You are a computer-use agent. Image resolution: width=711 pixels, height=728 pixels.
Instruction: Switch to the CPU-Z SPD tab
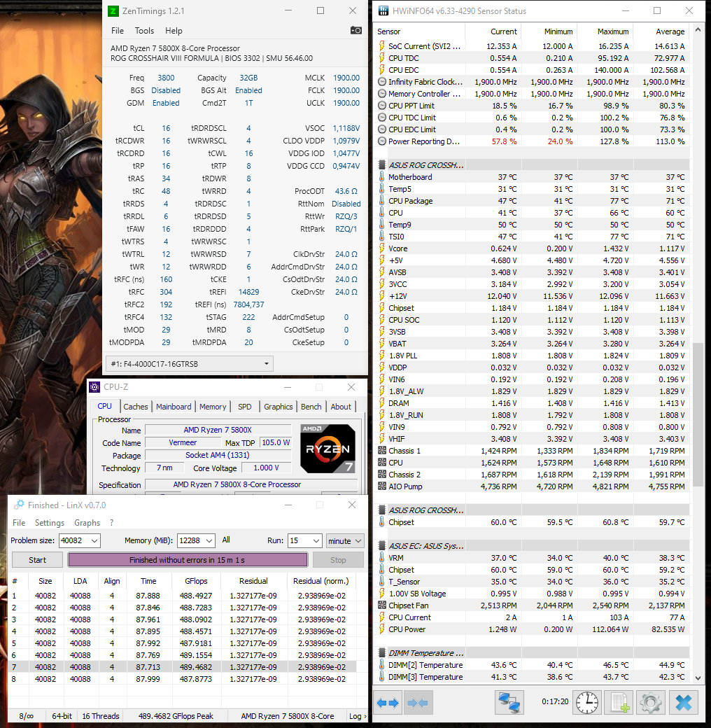tap(244, 406)
